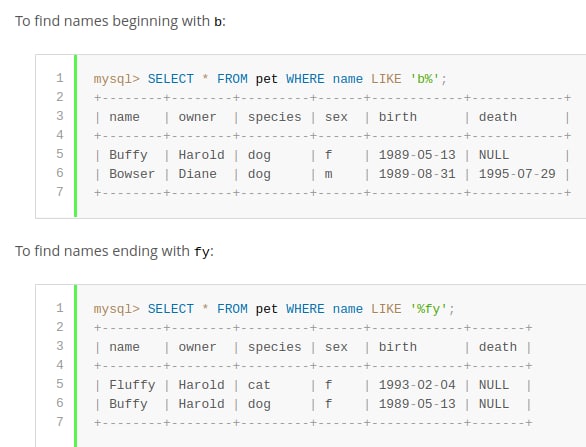Image resolution: width=586 pixels, height=447 pixels.
Task: Click the Fluffy name cell
Action: click(x=132, y=385)
